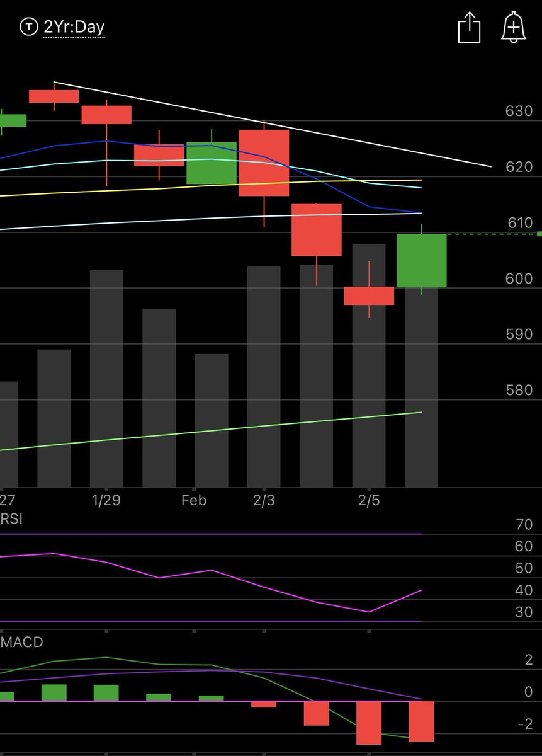The height and width of the screenshot is (756, 542).
Task: Tap the RSI 60 level label
Action: [x=524, y=546]
